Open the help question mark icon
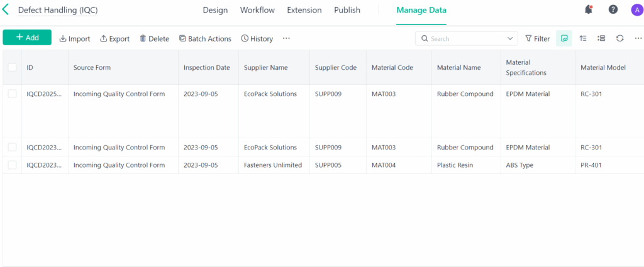 coord(613,9)
